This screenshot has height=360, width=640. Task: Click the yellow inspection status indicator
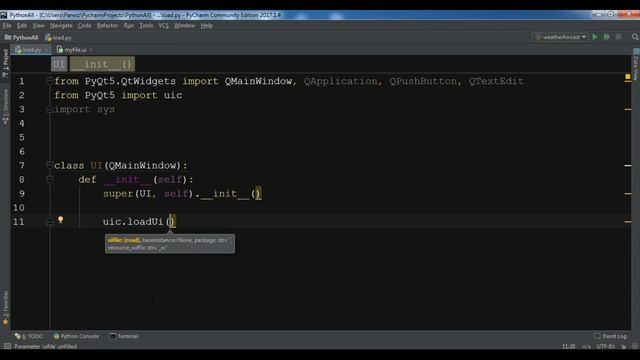(627, 76)
